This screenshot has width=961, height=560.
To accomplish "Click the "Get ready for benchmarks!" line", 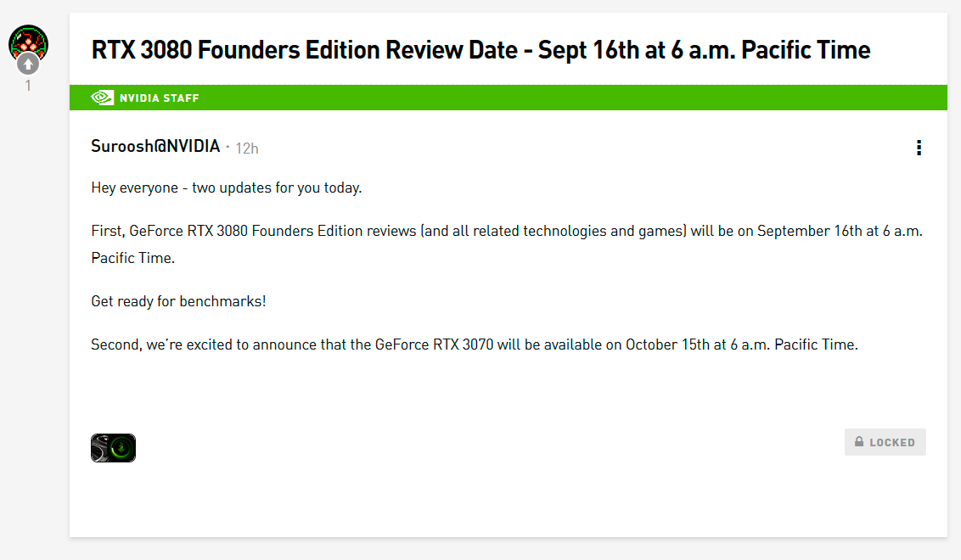I will [178, 301].
